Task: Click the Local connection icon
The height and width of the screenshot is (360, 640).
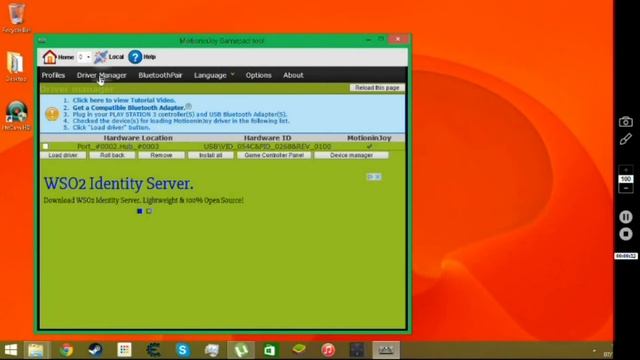Action: tap(100, 57)
